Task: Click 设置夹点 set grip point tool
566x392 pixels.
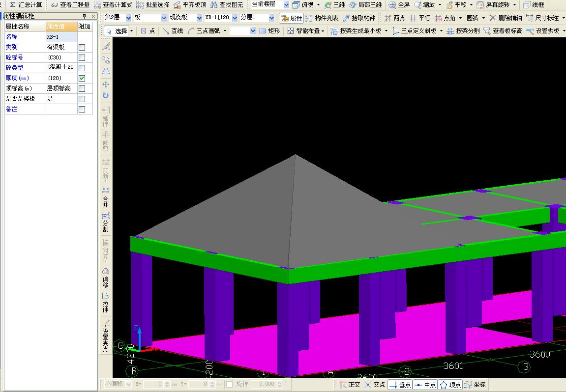Action: point(105,336)
